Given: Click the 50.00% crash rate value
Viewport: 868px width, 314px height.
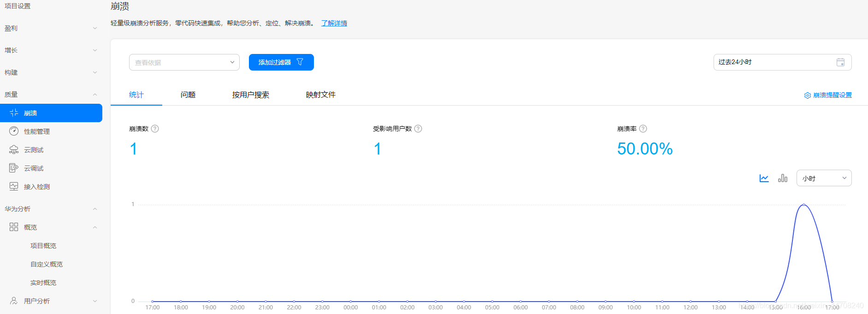Looking at the screenshot, I should point(645,149).
